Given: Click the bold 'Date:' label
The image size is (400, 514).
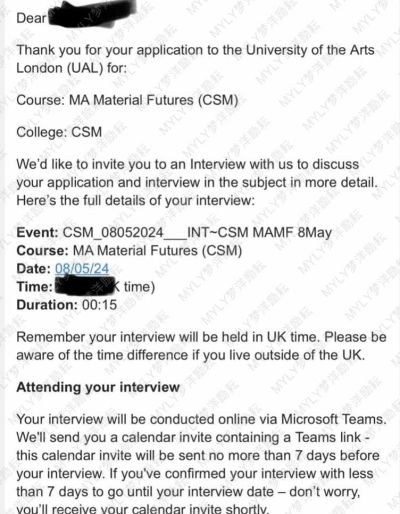Looking at the screenshot, I should (34, 269).
